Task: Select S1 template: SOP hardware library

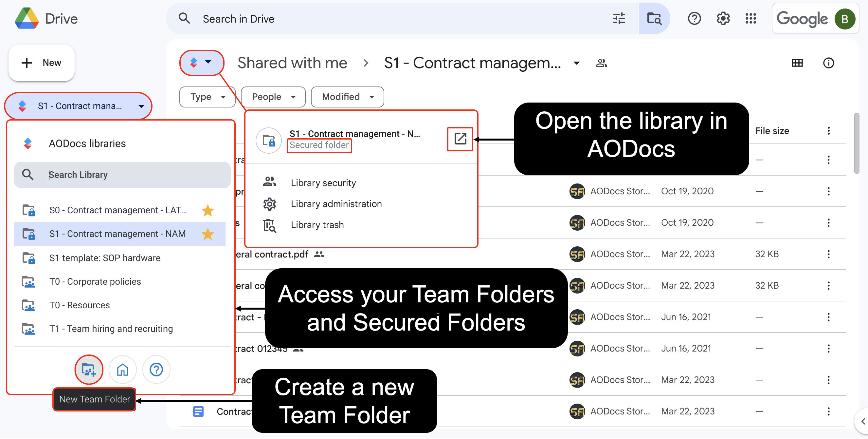Action: (x=119, y=258)
